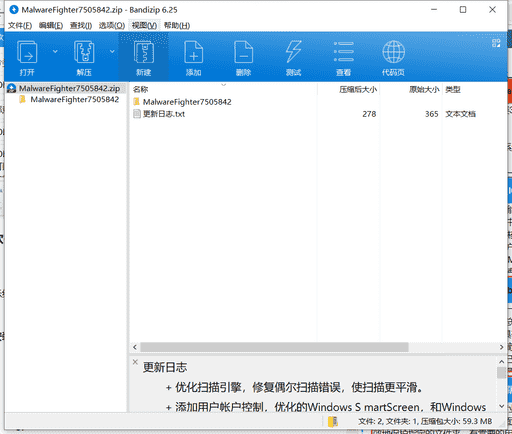This screenshot has height=434, width=512.
Task: Click the 更新日志 preview heading
Action: pyautogui.click(x=165, y=367)
